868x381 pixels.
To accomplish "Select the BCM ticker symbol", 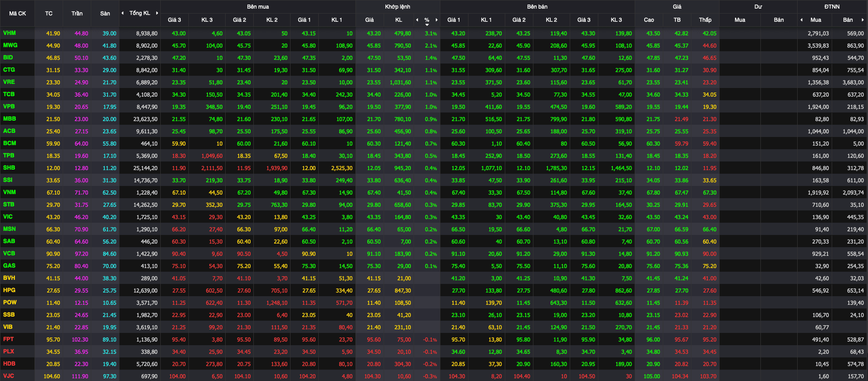I will [x=10, y=143].
